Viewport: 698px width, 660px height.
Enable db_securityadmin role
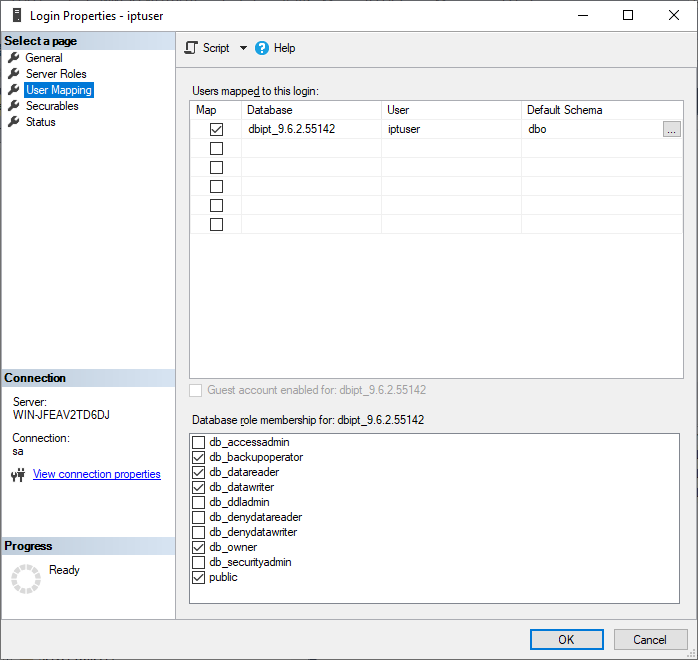click(199, 563)
